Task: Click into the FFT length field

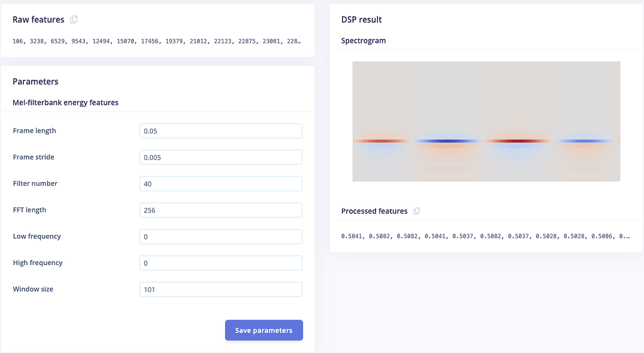Action: click(221, 210)
